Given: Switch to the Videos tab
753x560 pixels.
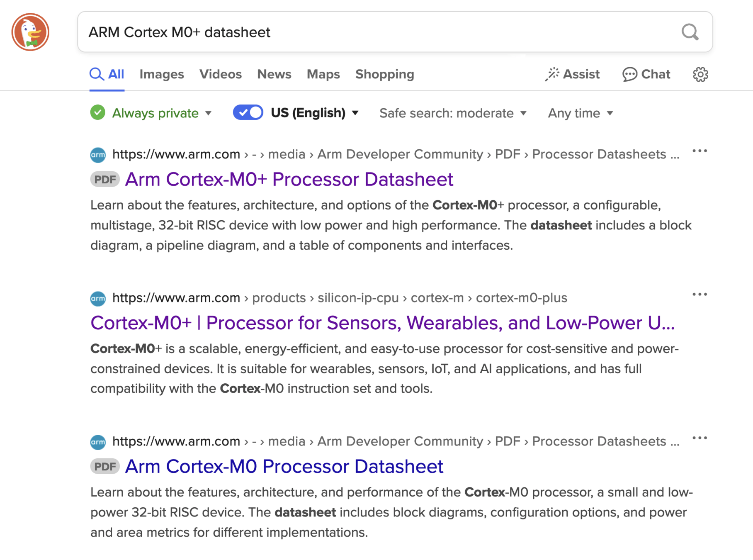Looking at the screenshot, I should [x=221, y=74].
